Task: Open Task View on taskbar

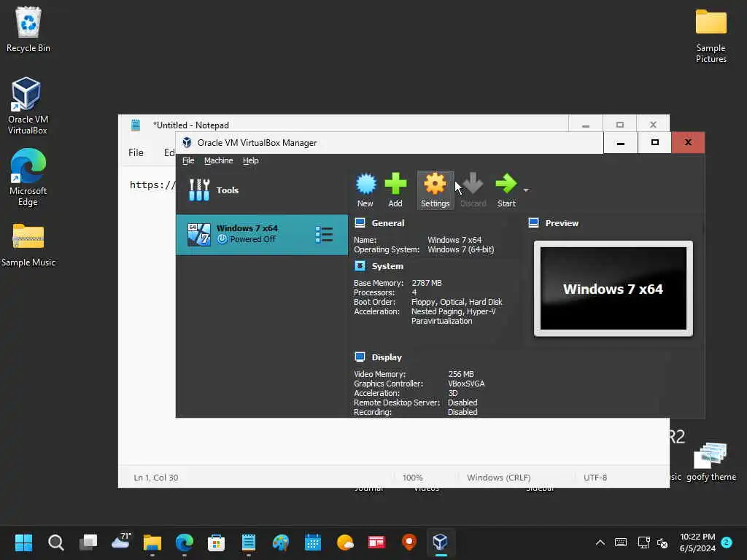Action: point(88,542)
